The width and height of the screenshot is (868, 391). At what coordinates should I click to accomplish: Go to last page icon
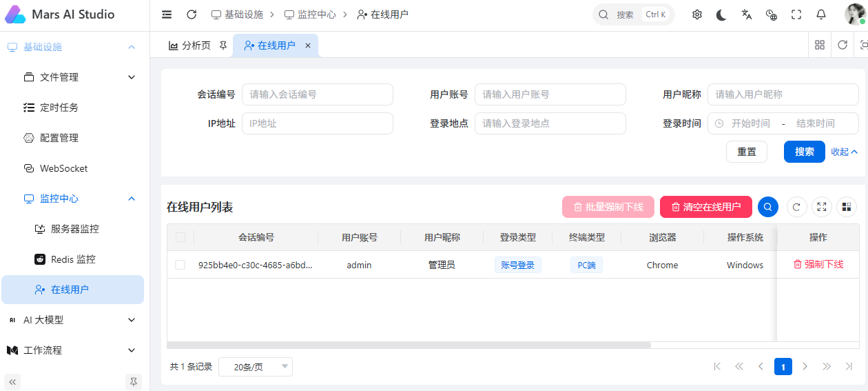849,367
